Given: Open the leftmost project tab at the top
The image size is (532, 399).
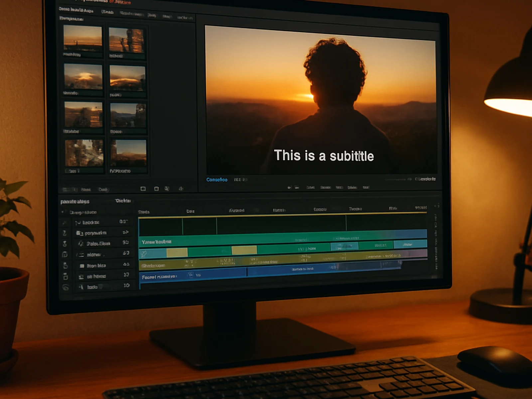Looking at the screenshot, I should point(76,11).
